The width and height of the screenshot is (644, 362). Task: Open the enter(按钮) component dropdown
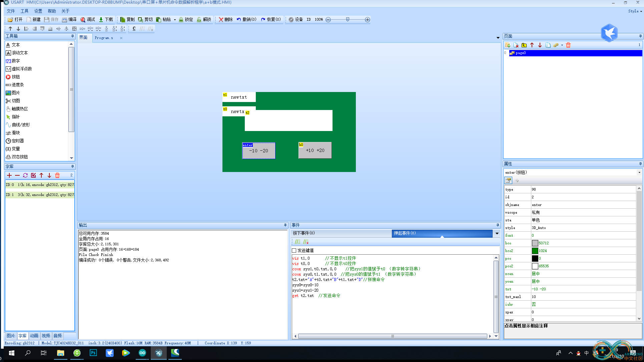point(639,172)
